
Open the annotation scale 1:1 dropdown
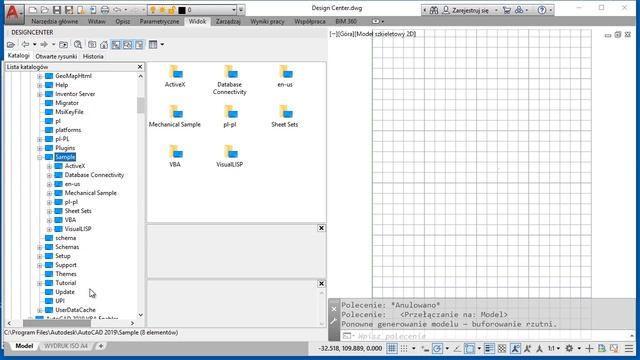(553, 349)
